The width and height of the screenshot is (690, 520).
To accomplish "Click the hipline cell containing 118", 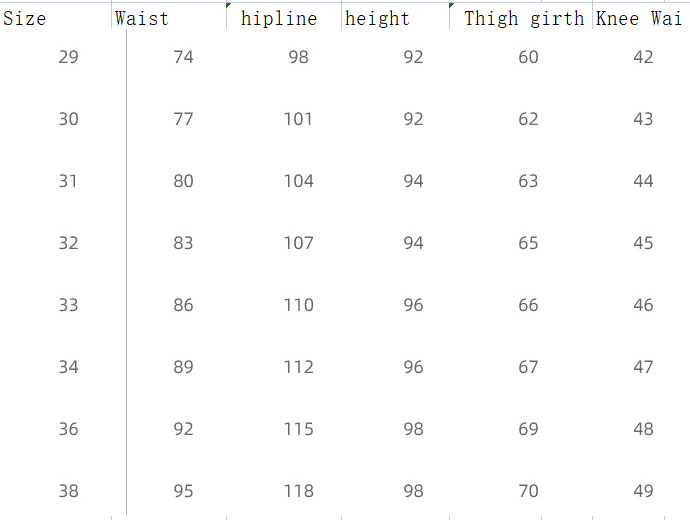I will 298,491.
